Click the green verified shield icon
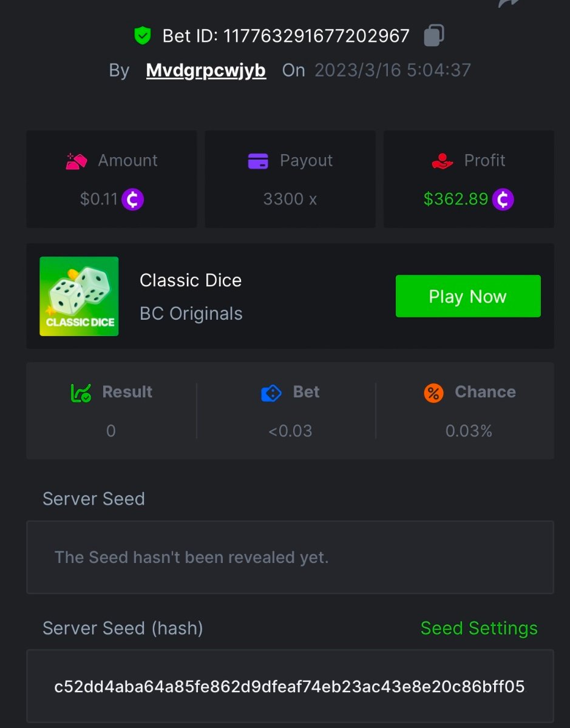This screenshot has height=728, width=570. [142, 36]
